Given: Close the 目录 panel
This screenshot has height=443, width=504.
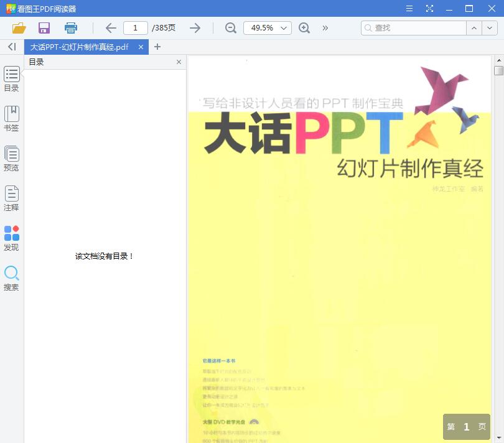Looking at the screenshot, I should coord(179,62).
